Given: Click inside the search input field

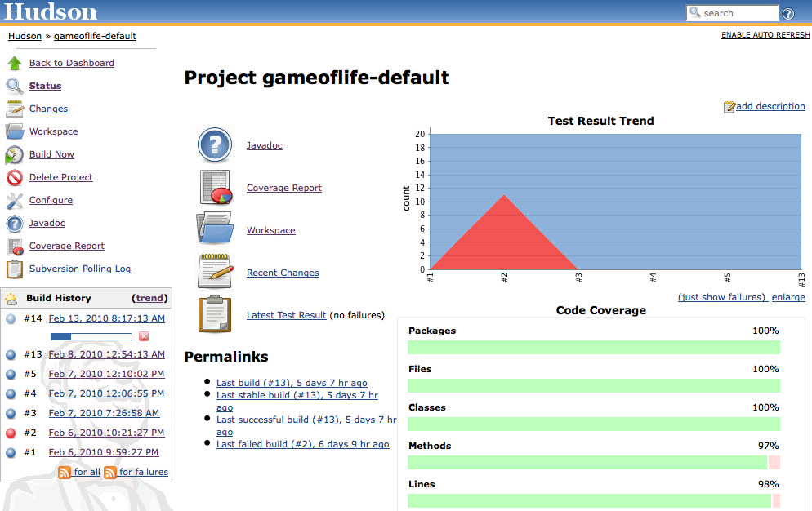Looking at the screenshot, I should 733,13.
